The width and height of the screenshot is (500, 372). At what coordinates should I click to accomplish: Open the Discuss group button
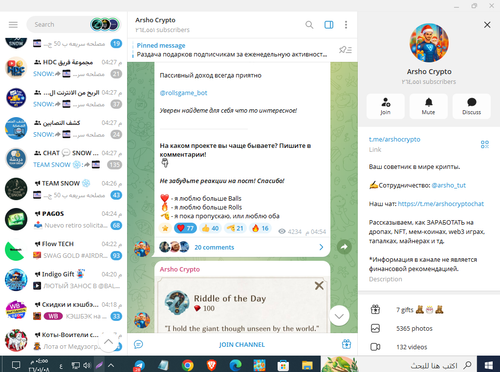coord(471,106)
